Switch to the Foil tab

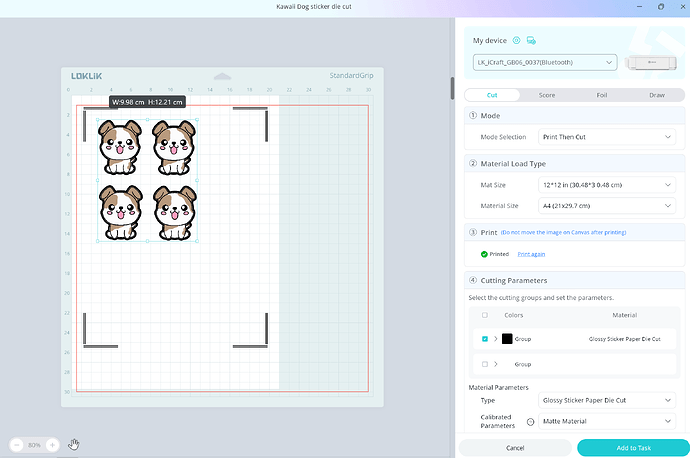click(601, 95)
